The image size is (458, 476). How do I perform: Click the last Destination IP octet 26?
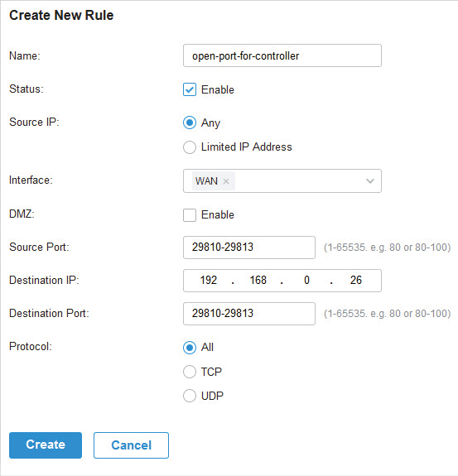355,280
